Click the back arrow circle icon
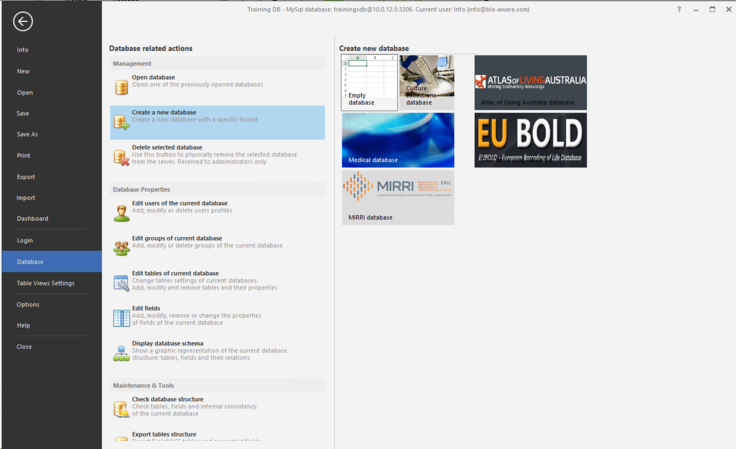The image size is (736, 449). [x=23, y=21]
